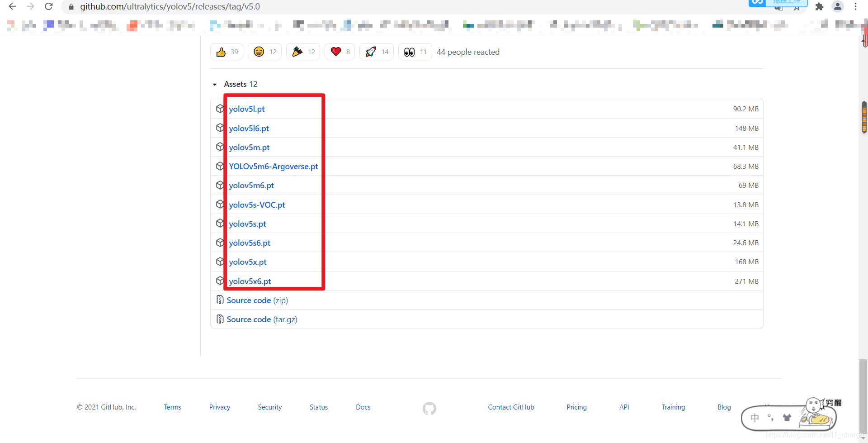Image resolution: width=868 pixels, height=443 pixels.
Task: Open the Pricing footer link
Action: [x=576, y=407]
